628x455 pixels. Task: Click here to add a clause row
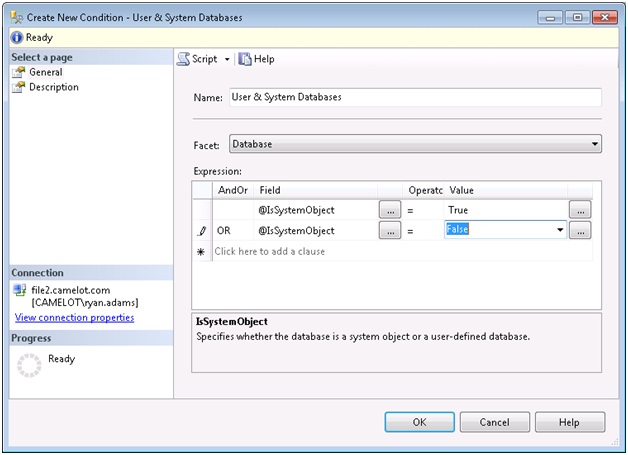point(270,252)
